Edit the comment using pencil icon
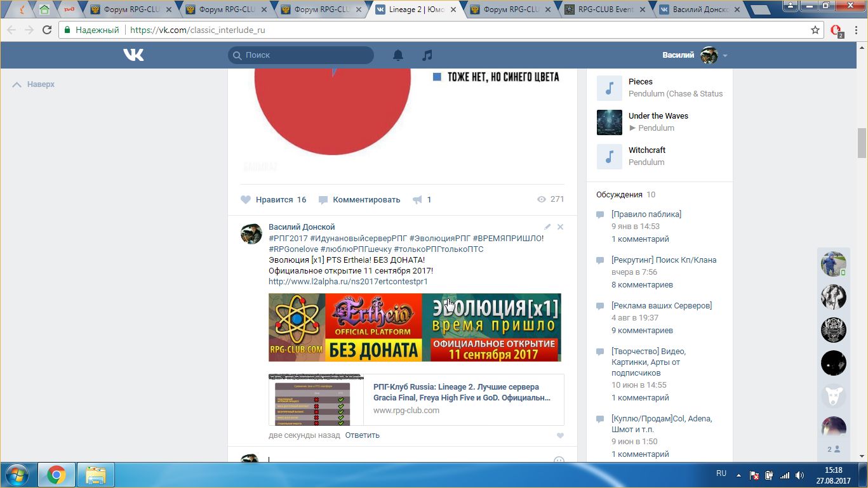Screen dimensions: 868x488 tap(547, 227)
